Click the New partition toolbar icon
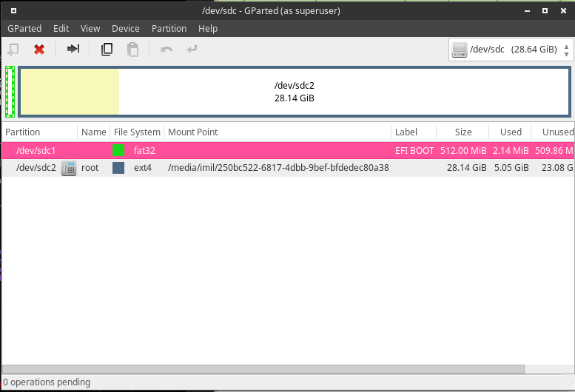Image resolution: width=575 pixels, height=392 pixels. pyautogui.click(x=13, y=50)
